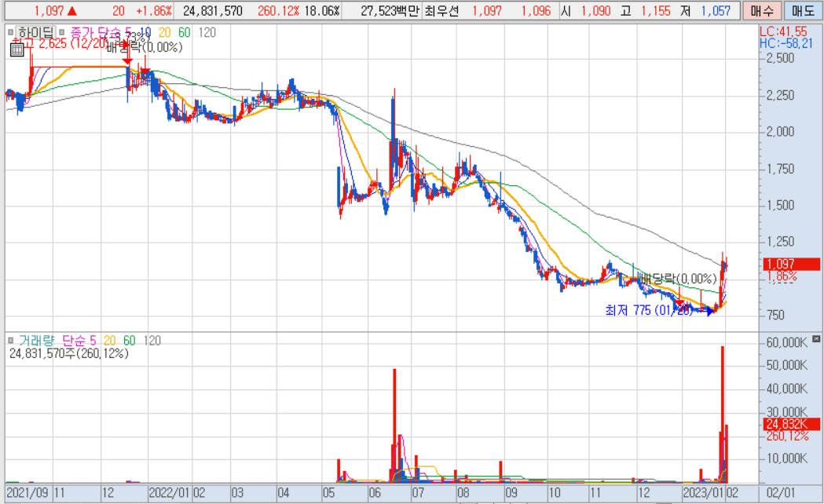This screenshot has width=824, height=504.
Task: Close the volume panel with X icon
Action: click(816, 339)
